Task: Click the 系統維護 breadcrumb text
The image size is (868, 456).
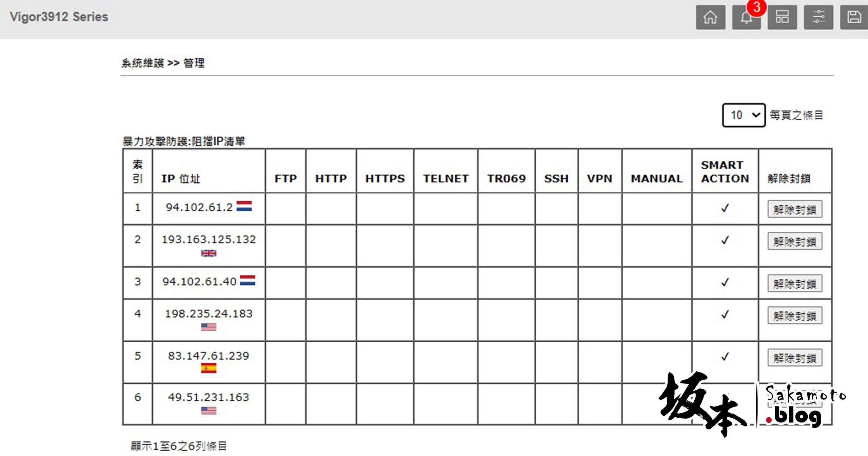Action: pos(143,63)
